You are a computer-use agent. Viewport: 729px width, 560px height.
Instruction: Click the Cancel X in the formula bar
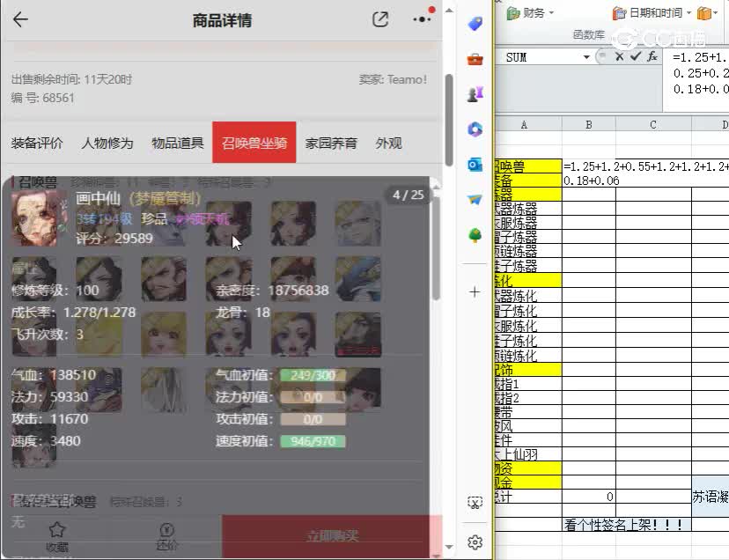620,55
